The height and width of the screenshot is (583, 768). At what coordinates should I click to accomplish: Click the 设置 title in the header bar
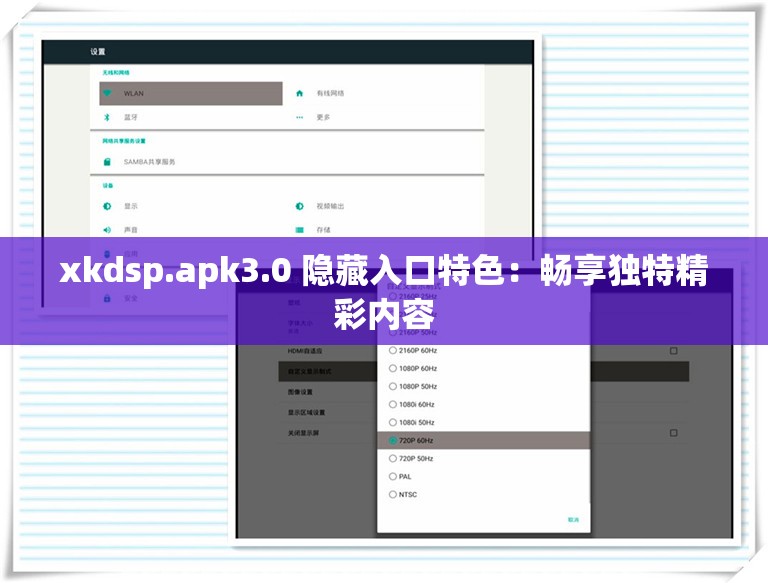pyautogui.click(x=97, y=51)
